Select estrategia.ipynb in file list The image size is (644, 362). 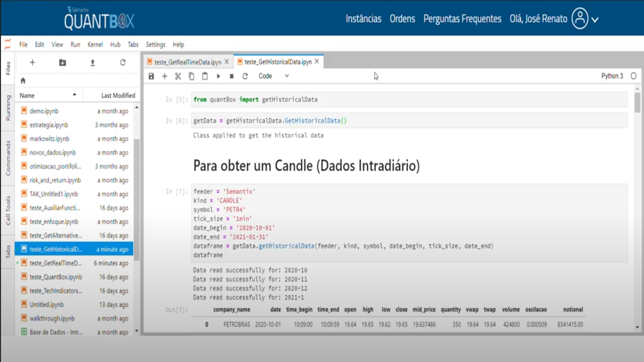pos(74,125)
